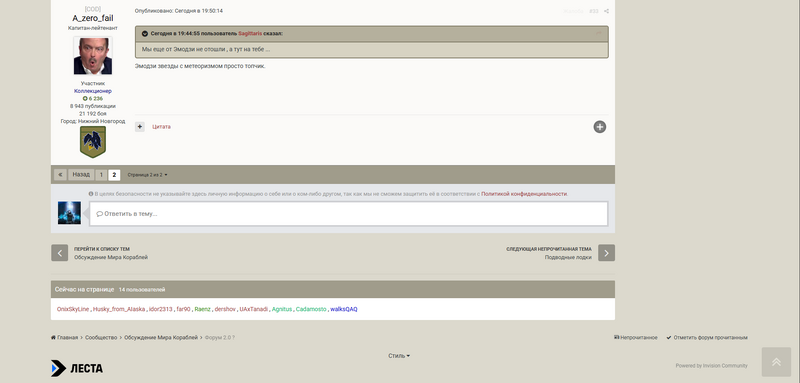Click the 8 943 публикации count
The width and height of the screenshot is (800, 383).
click(93, 106)
